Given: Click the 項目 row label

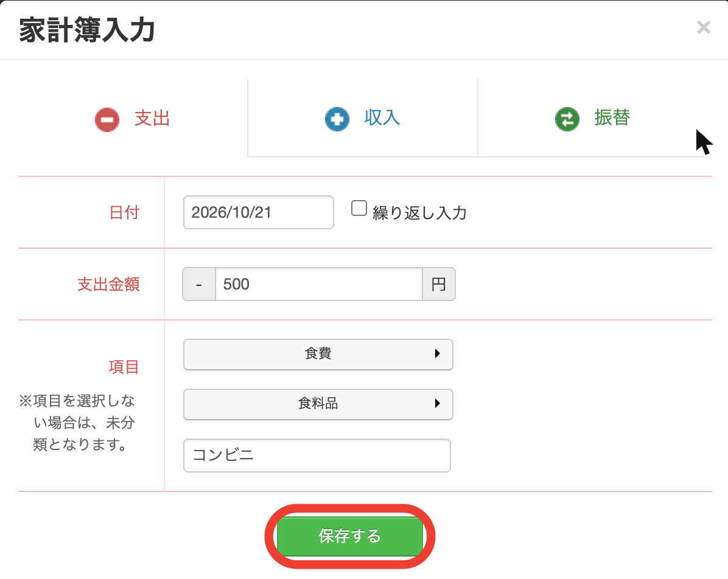Looking at the screenshot, I should [124, 367].
